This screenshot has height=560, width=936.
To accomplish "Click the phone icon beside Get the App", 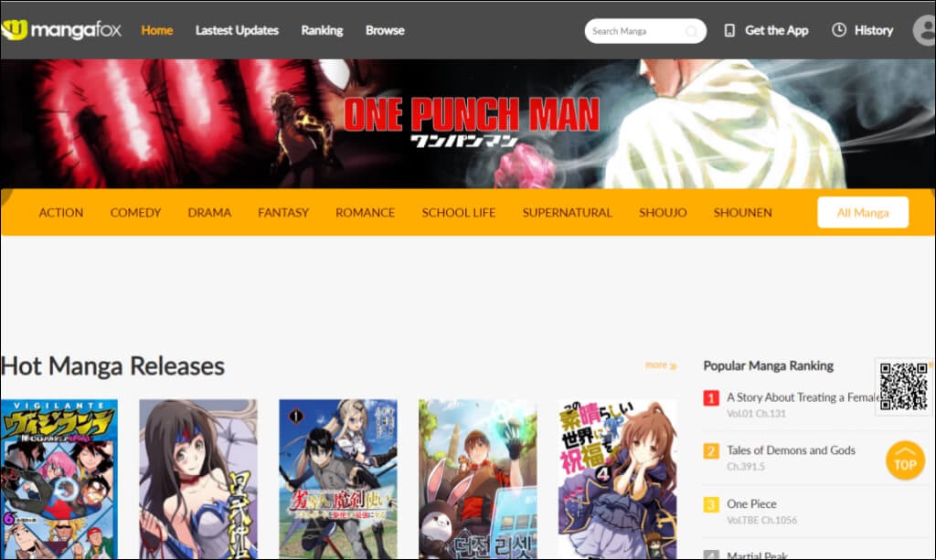I will (729, 30).
